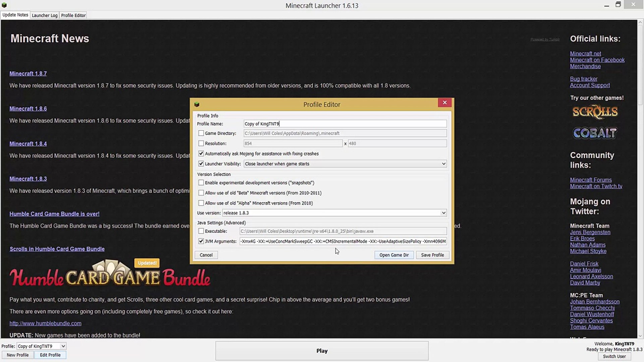This screenshot has height=362, width=644.
Task: Toggle the Resolution checkbox
Action: tap(201, 143)
